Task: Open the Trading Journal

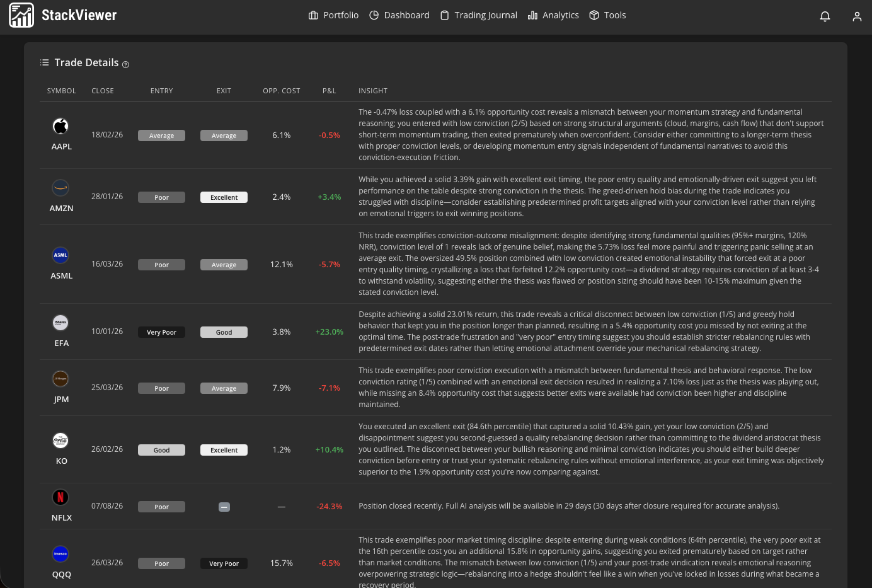Action: point(478,15)
